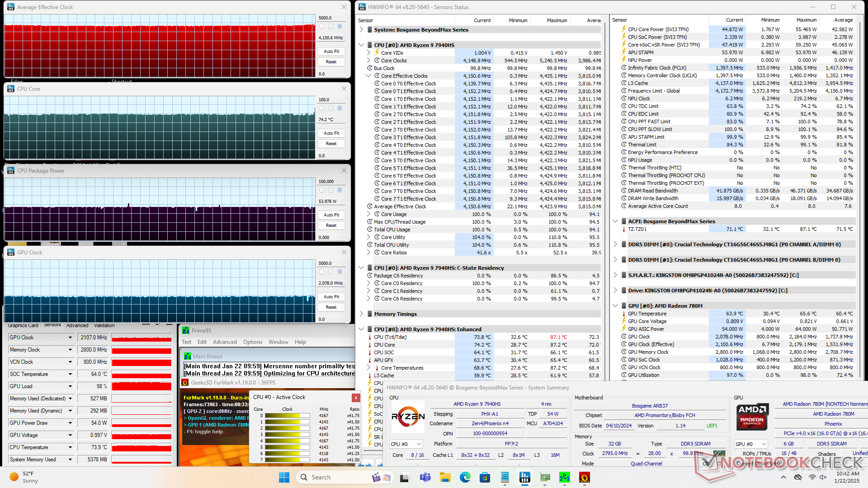The image size is (868, 488).
Task: Open the Prime95 Advanced menu
Action: click(x=225, y=342)
